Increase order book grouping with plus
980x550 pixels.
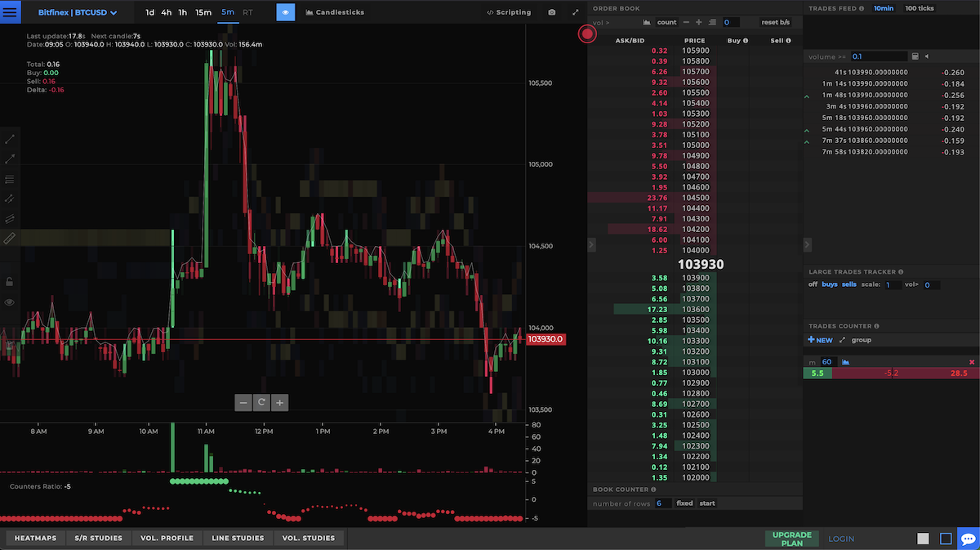click(x=699, y=22)
